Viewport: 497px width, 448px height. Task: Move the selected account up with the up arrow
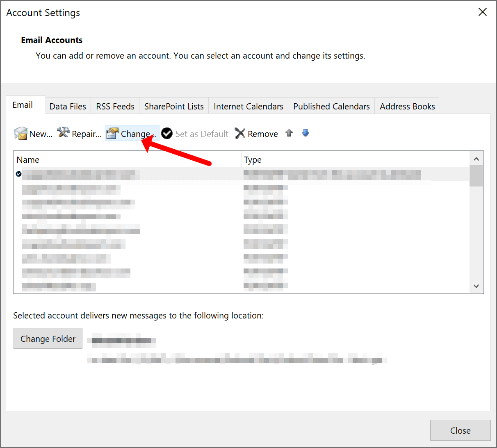[x=289, y=133]
